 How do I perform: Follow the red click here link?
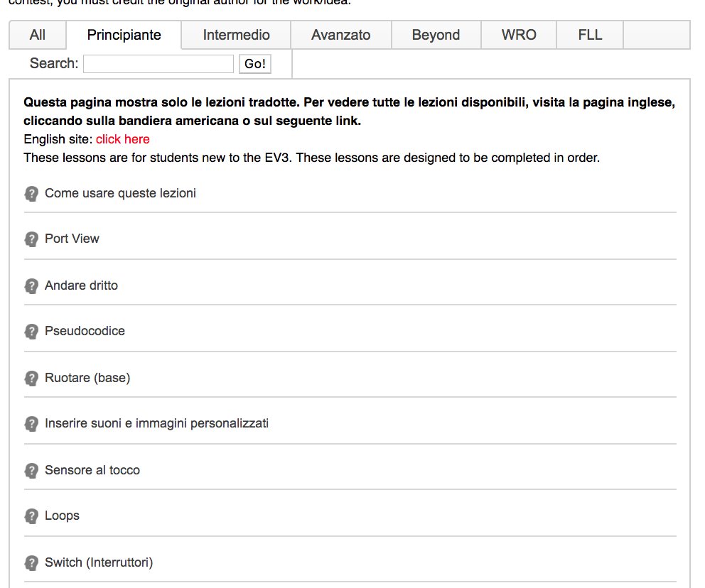123,139
